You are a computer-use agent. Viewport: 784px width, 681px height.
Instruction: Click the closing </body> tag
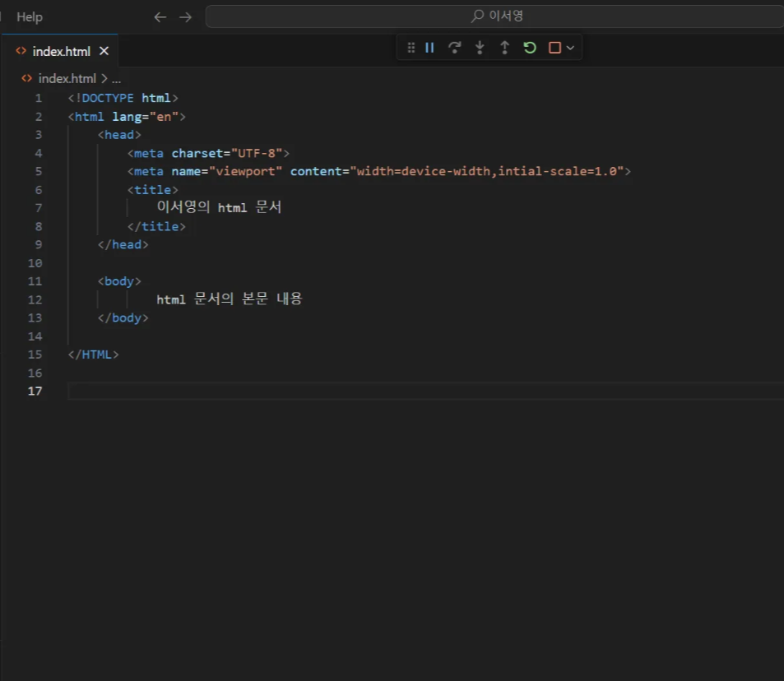[123, 318]
